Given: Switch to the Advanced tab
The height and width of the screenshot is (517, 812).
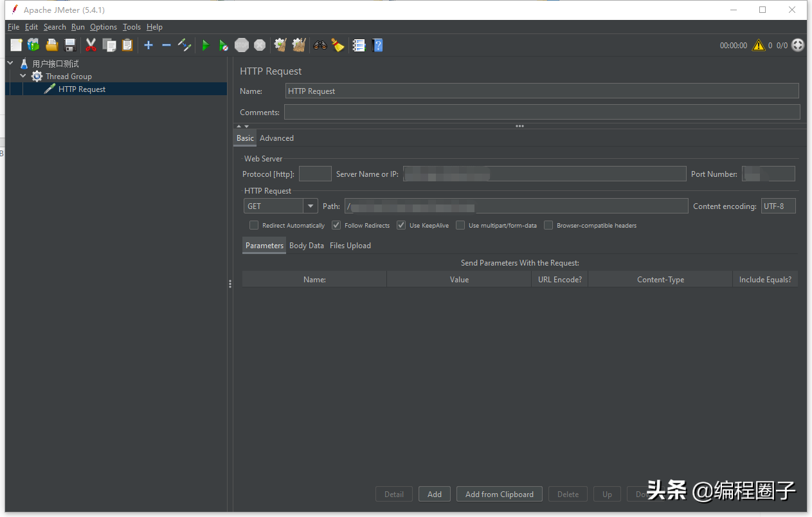Looking at the screenshot, I should [x=276, y=138].
